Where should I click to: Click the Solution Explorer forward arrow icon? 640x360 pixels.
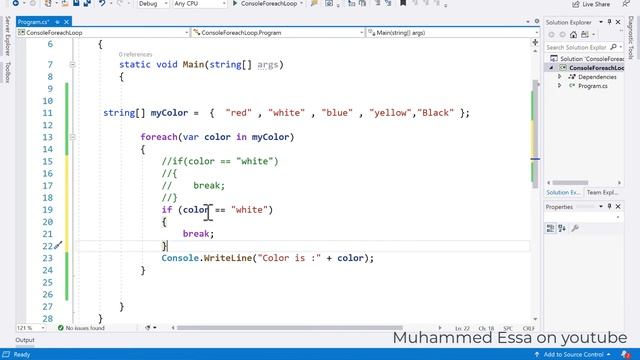562,35
